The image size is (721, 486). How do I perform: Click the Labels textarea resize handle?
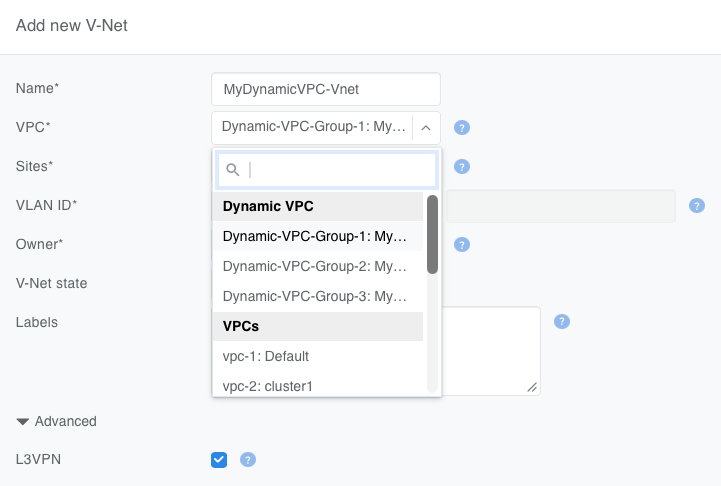click(532, 387)
